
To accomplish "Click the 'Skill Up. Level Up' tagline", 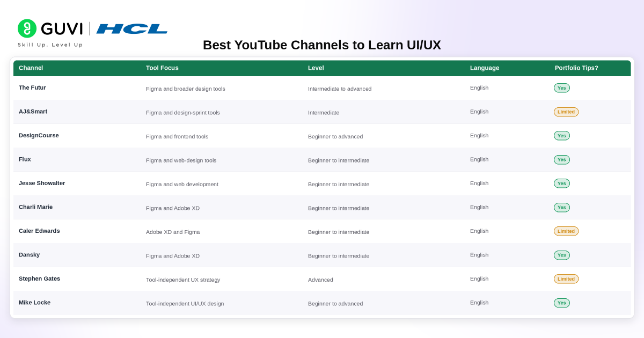I will (x=50, y=45).
